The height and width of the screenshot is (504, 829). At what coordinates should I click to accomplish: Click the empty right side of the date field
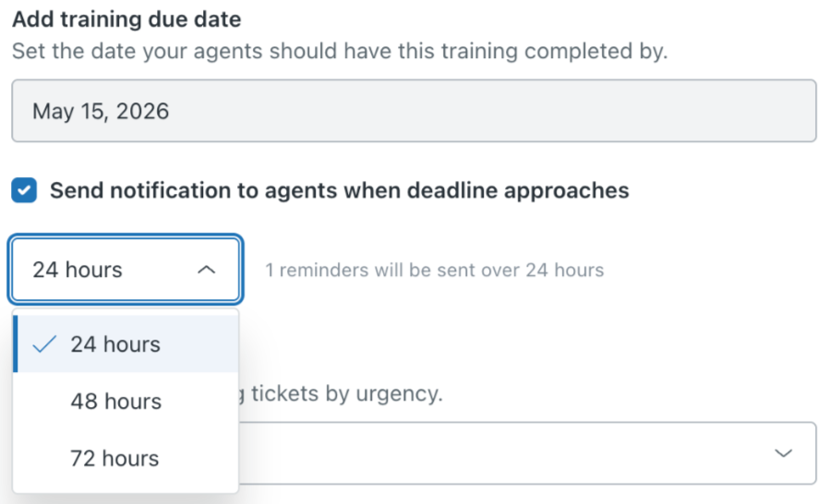point(646,111)
